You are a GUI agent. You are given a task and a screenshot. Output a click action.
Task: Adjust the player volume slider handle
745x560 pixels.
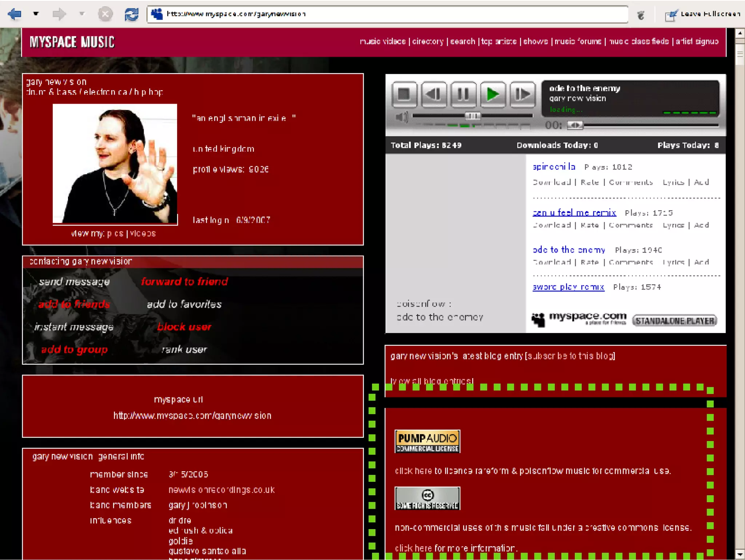(473, 116)
